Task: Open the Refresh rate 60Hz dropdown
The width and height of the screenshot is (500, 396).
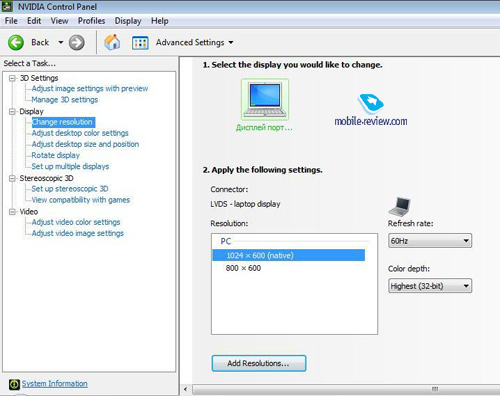Action: [x=430, y=241]
